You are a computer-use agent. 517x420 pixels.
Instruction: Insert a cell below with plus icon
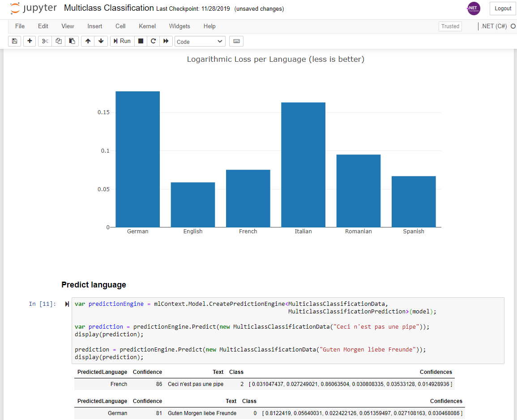[x=30, y=41]
